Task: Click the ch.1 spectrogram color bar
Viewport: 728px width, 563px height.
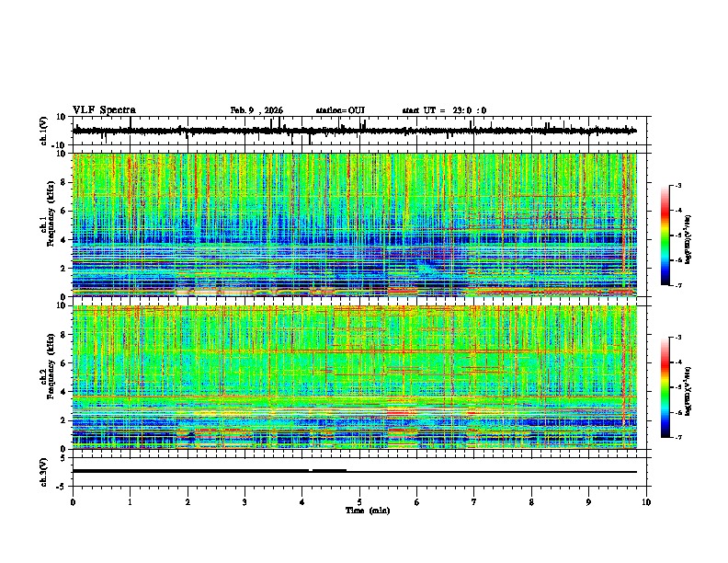Action: tap(665, 236)
